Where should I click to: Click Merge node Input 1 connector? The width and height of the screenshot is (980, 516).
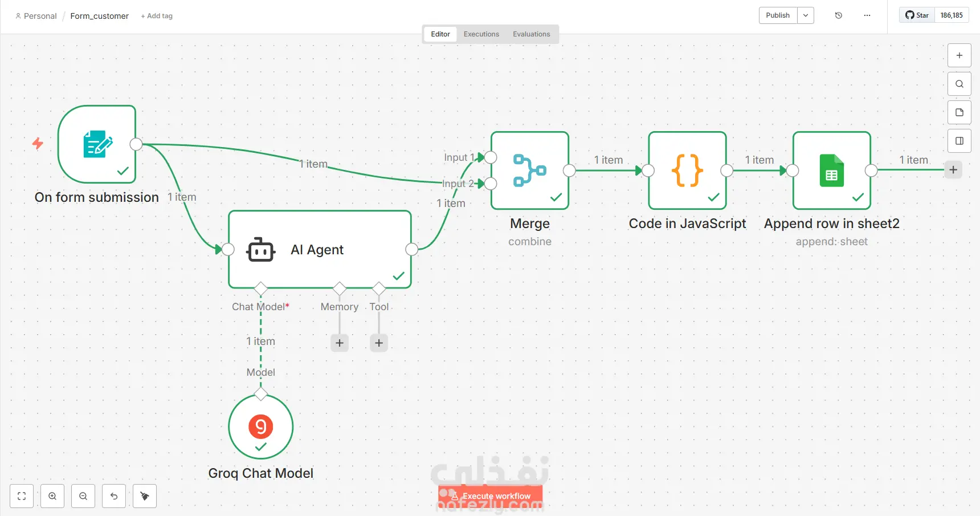click(491, 157)
